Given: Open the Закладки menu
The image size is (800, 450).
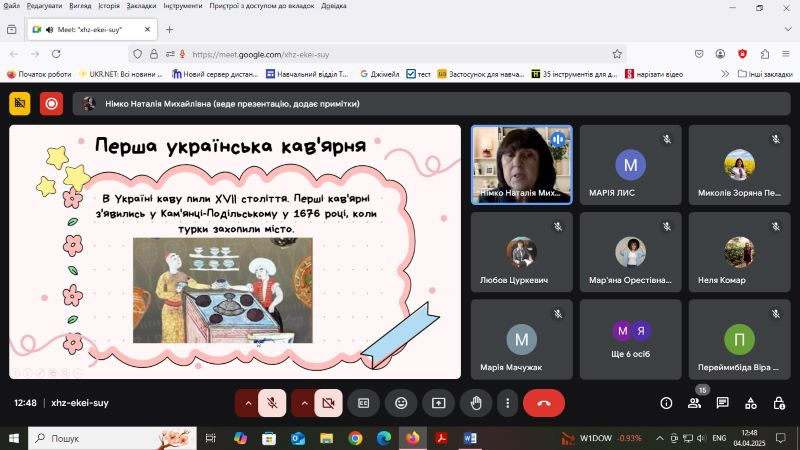Looking at the screenshot, I should [141, 6].
